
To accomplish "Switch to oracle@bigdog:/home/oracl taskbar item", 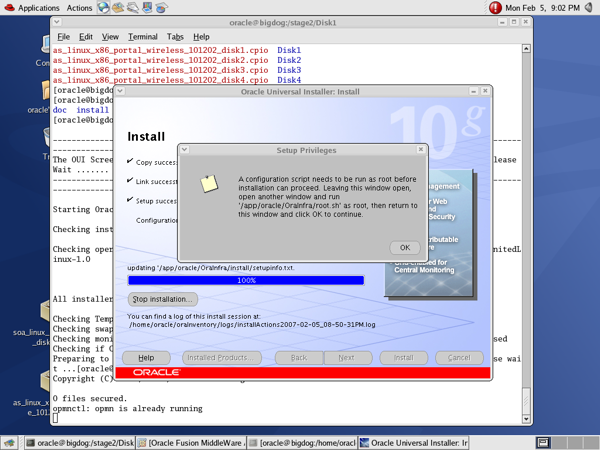I will [x=302, y=443].
